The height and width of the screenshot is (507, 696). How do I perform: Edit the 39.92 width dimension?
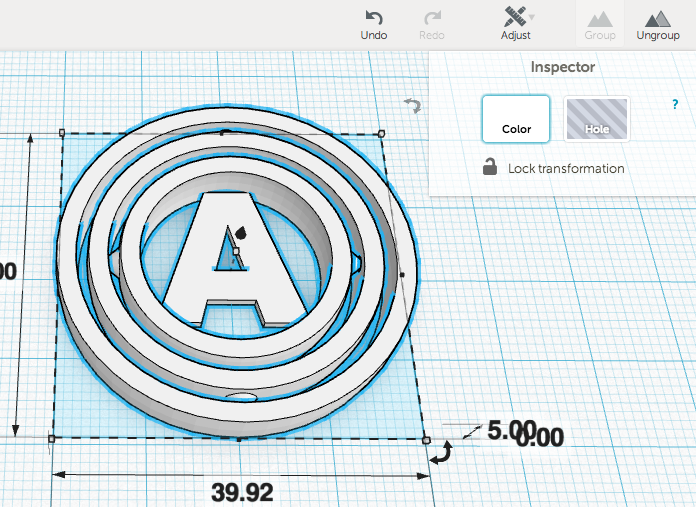coord(241,491)
